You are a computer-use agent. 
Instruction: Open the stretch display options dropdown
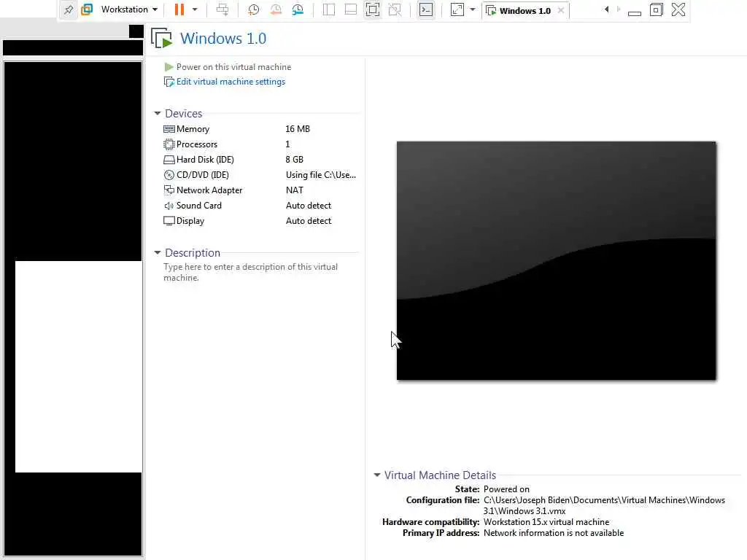tap(473, 9)
